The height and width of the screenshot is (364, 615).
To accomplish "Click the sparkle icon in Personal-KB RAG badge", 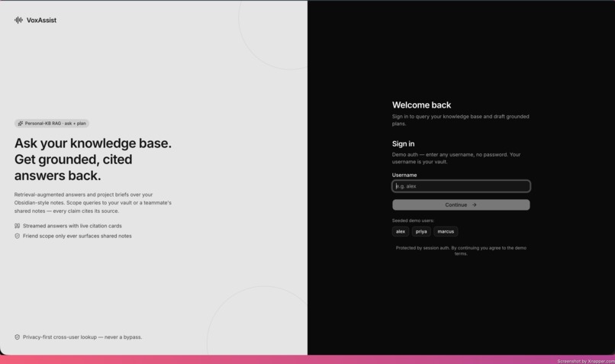I will (21, 123).
